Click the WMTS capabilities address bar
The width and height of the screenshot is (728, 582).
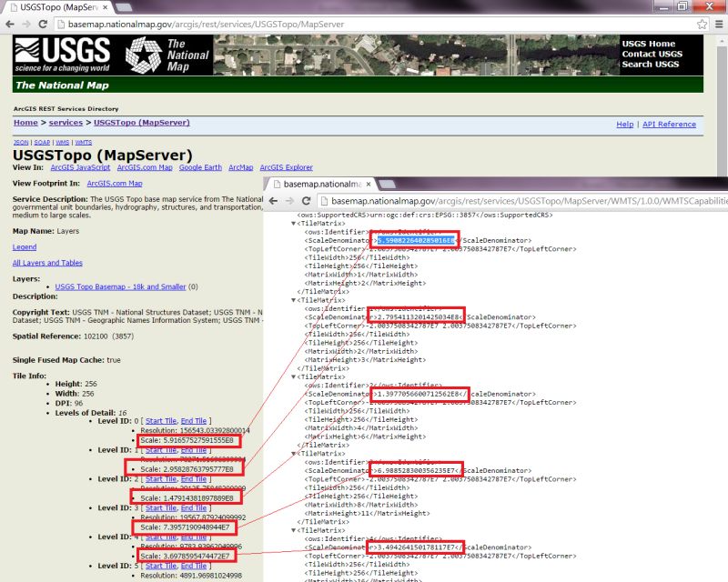click(x=522, y=201)
